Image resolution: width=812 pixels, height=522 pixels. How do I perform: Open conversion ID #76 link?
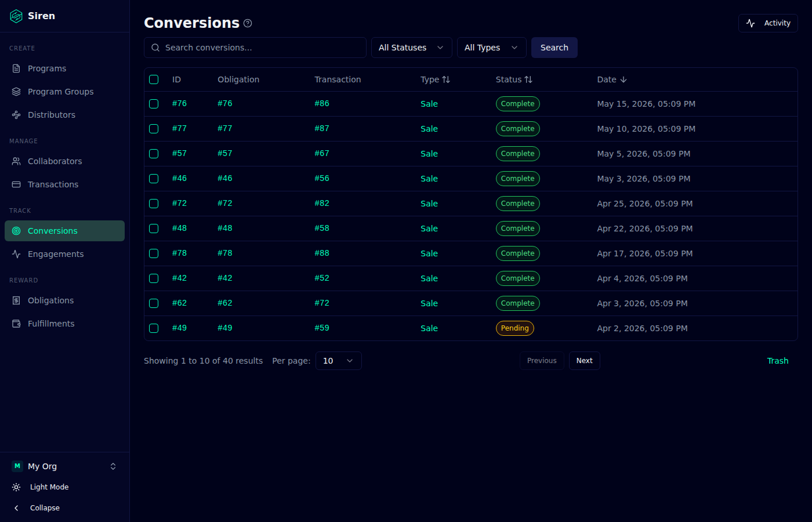[x=179, y=103]
